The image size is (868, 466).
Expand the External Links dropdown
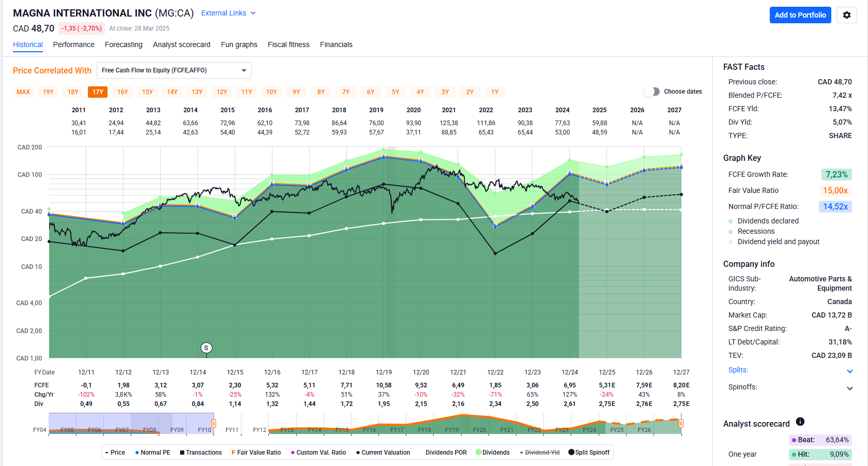click(229, 13)
